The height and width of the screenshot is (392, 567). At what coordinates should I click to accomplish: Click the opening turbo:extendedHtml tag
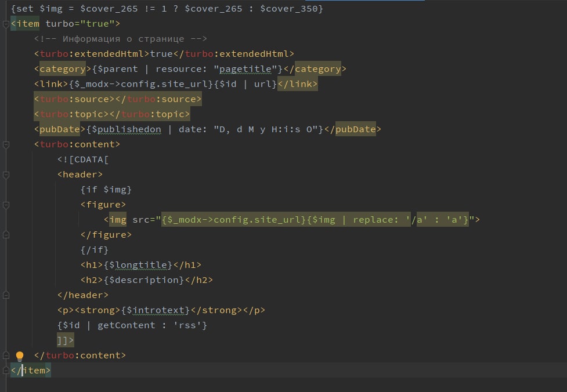pos(92,54)
